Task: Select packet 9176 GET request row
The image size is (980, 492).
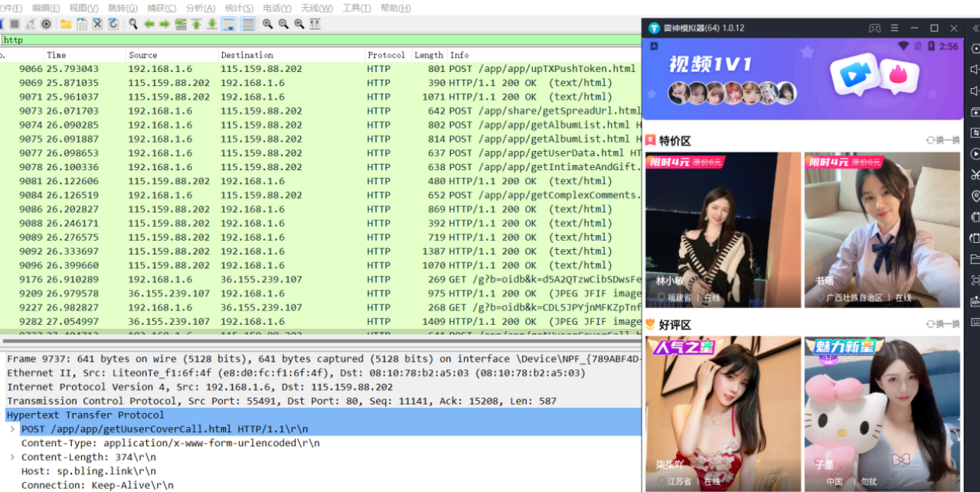Action: (320, 280)
